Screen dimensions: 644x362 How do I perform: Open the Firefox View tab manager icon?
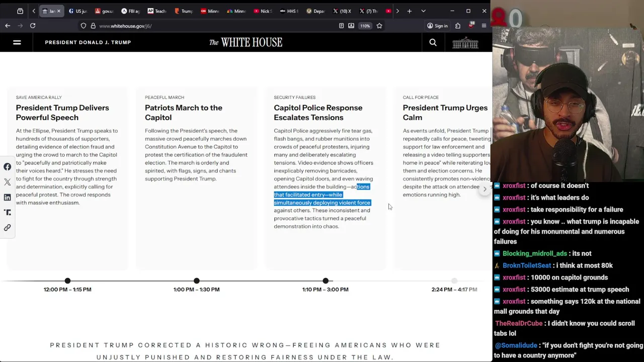click(20, 11)
